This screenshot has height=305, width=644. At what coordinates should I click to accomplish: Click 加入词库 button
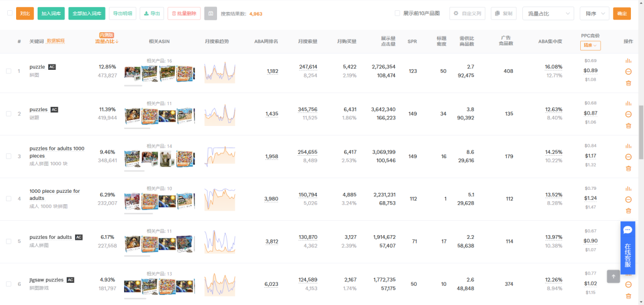[x=51, y=14]
